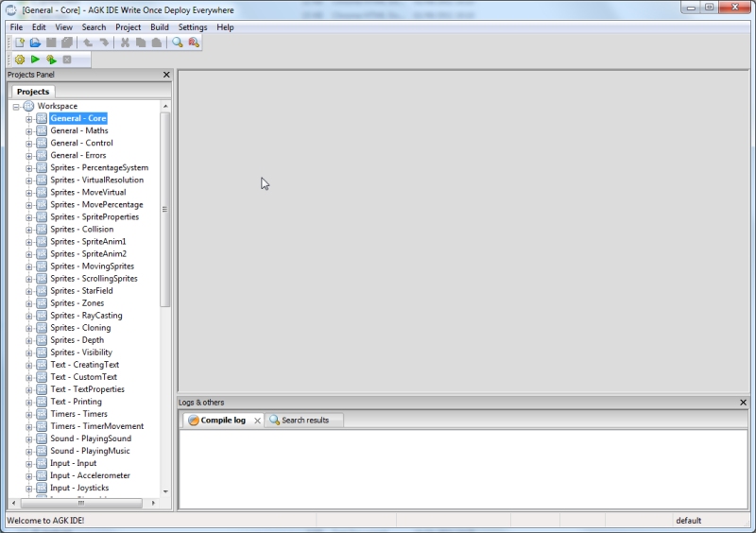
Task: Select the Projects tab
Action: [x=33, y=91]
